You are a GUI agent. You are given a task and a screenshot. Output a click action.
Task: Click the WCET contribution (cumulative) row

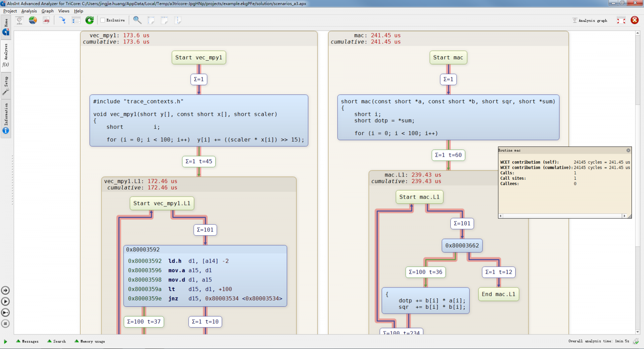pos(565,168)
